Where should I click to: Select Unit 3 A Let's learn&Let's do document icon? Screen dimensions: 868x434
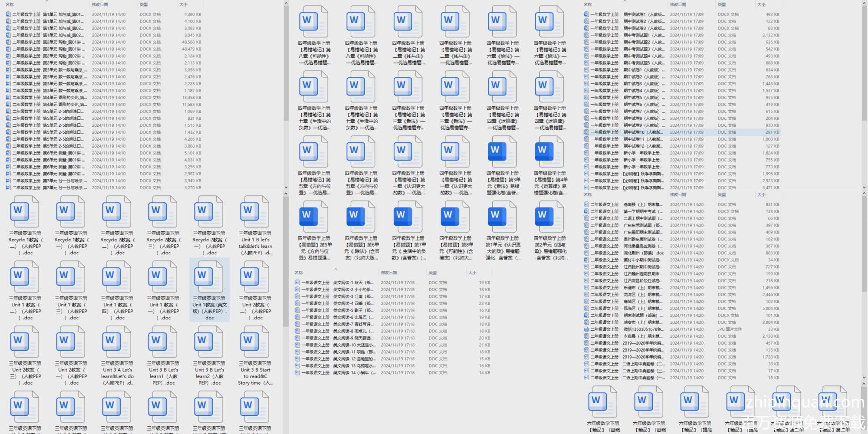pyautogui.click(x=117, y=341)
